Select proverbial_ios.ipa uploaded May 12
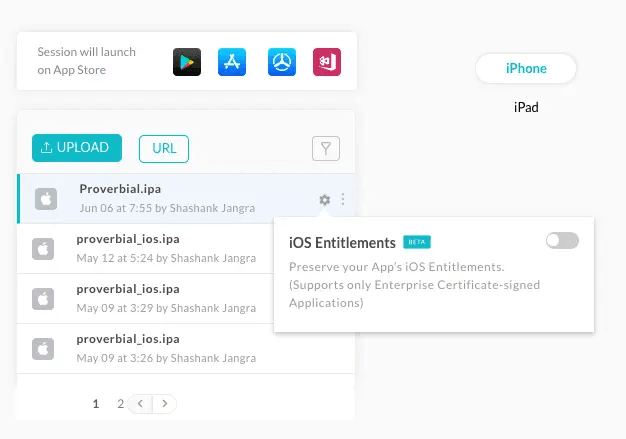 click(x=128, y=239)
